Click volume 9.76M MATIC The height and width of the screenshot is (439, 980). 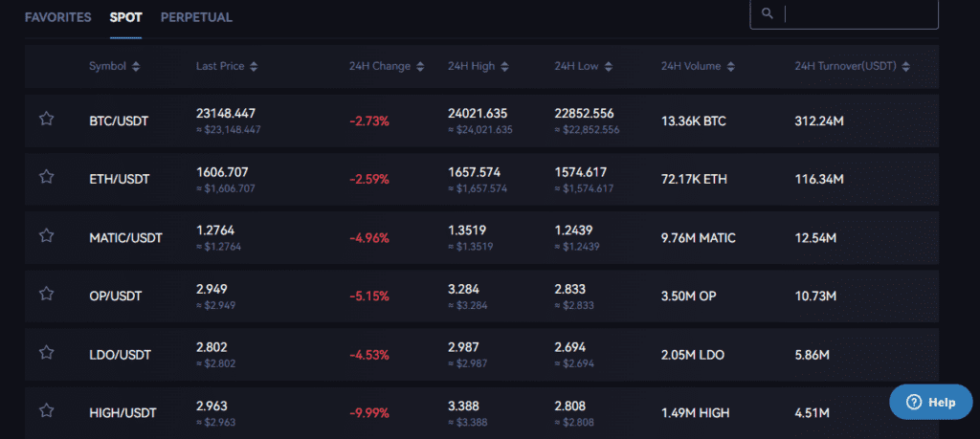point(699,238)
